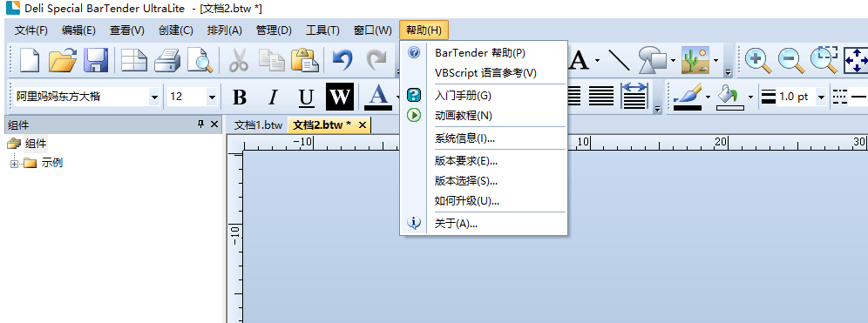868x323 pixels.
Task: Choose BarTender 帮助(P) menu entry
Action: click(x=484, y=52)
